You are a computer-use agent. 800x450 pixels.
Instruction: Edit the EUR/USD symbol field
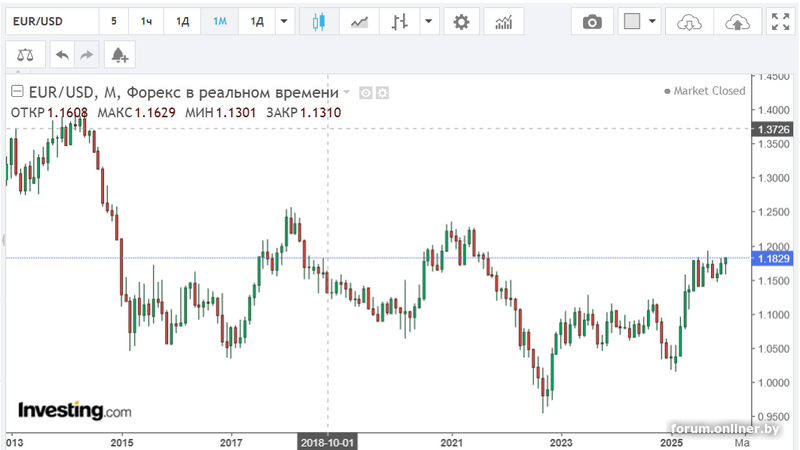pyautogui.click(x=52, y=21)
